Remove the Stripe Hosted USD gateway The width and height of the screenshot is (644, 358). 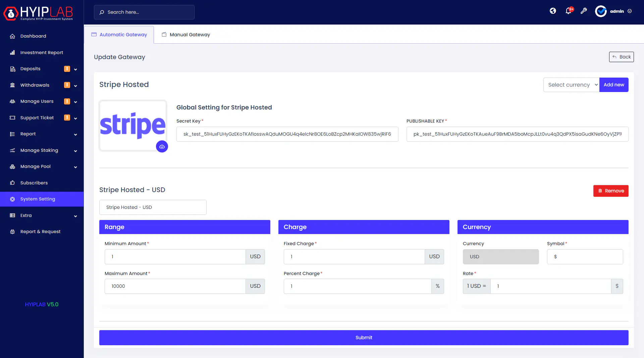611,191
